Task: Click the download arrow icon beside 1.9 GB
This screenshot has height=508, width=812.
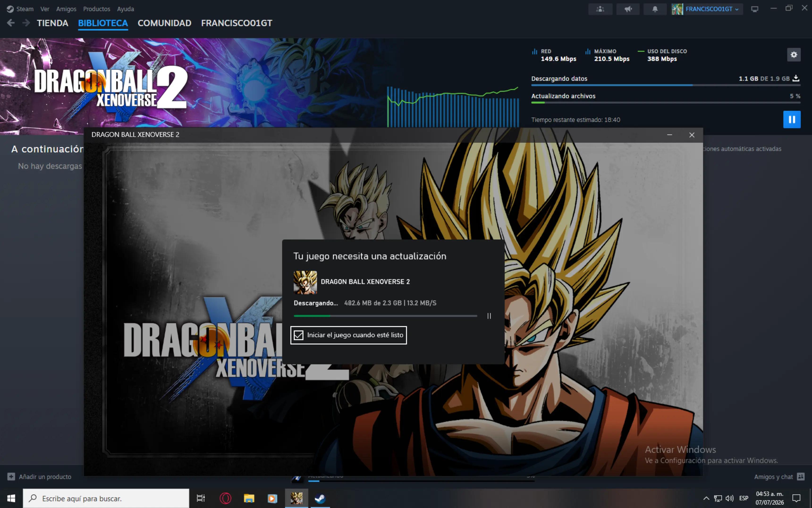Action: pyautogui.click(x=796, y=78)
